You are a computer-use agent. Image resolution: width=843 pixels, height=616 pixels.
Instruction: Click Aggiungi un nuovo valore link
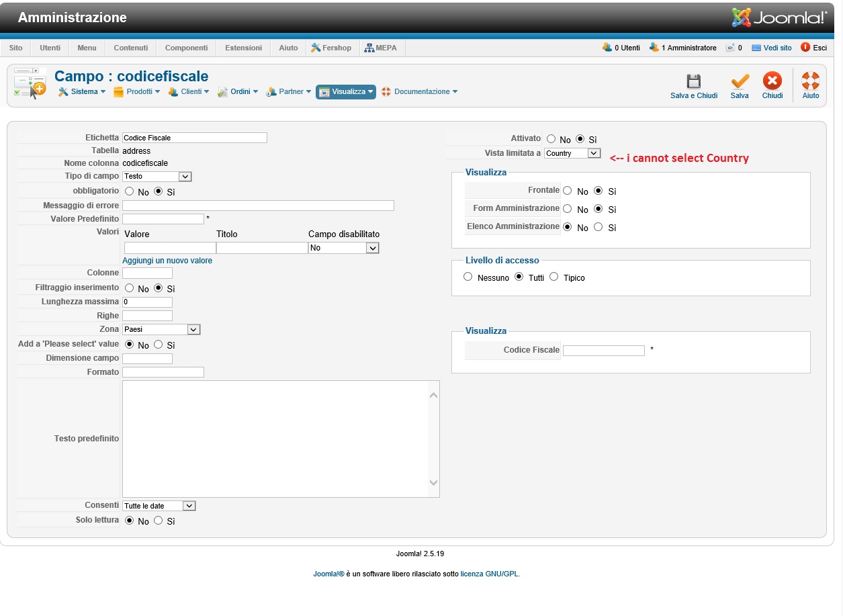point(167,261)
